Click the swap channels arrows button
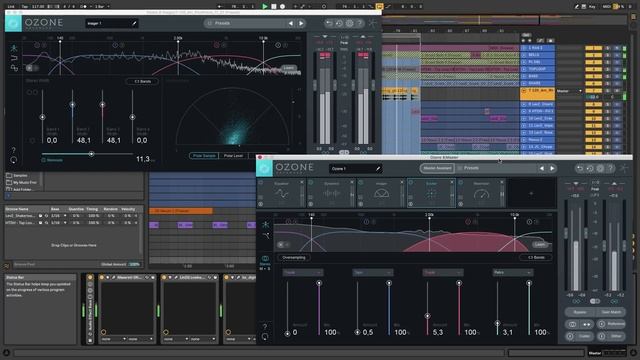The width and height of the screenshot is (640, 360). point(587,324)
